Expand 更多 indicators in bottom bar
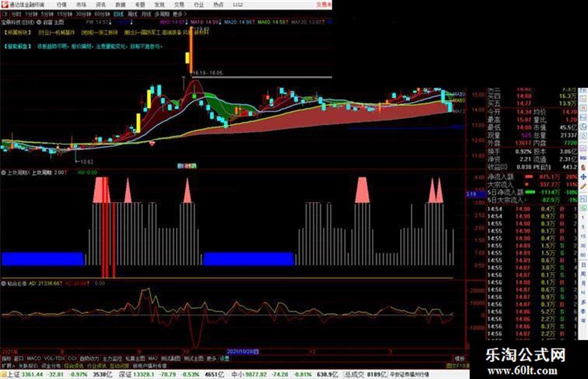Screen dimensions: 588x379 pos(212,358)
